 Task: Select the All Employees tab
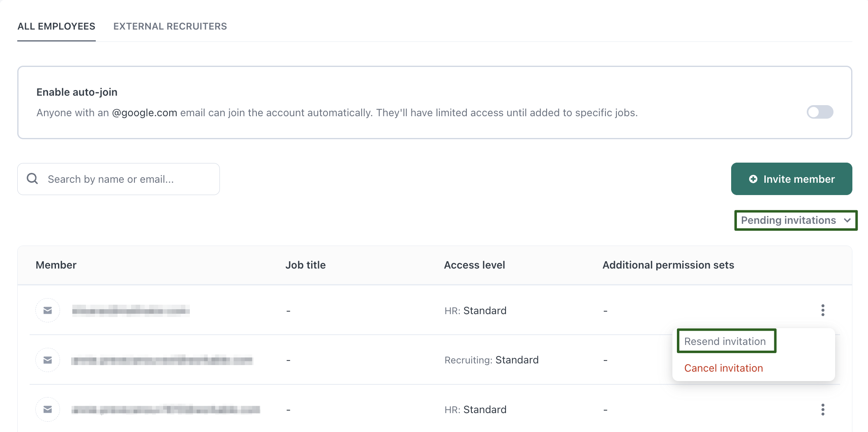coord(56,26)
